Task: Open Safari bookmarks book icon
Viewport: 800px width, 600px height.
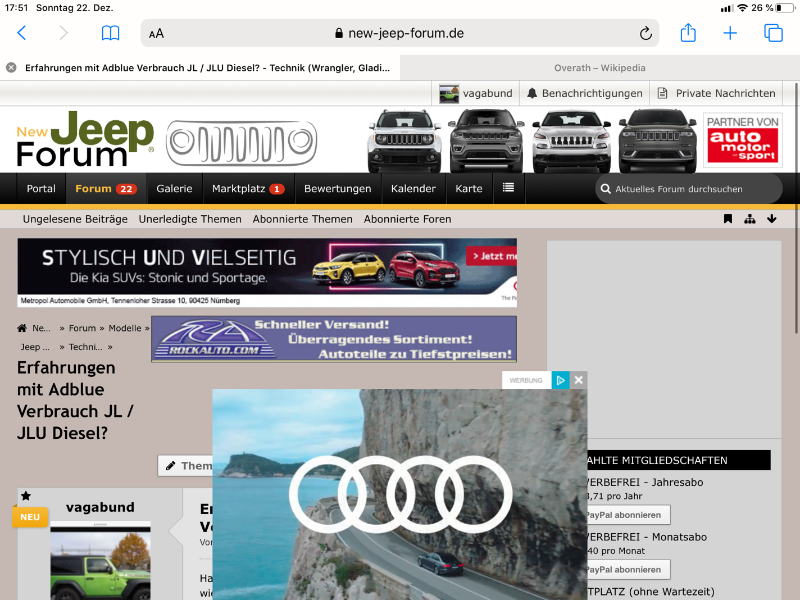Action: click(110, 33)
